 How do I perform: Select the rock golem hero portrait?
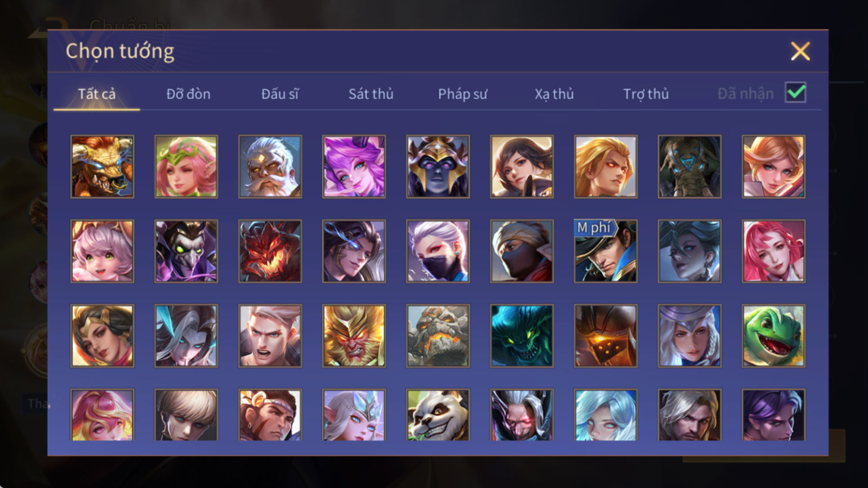click(438, 336)
